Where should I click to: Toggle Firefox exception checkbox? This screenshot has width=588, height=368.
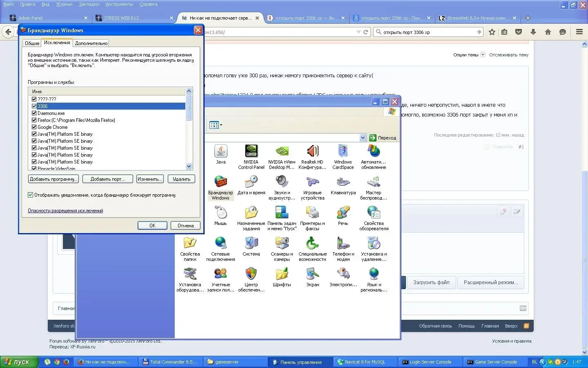pos(34,120)
